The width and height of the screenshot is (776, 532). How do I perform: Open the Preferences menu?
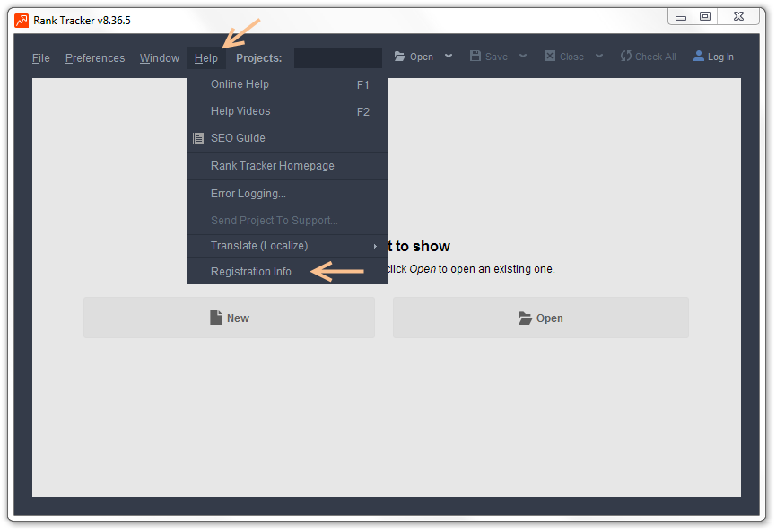pyautogui.click(x=95, y=58)
